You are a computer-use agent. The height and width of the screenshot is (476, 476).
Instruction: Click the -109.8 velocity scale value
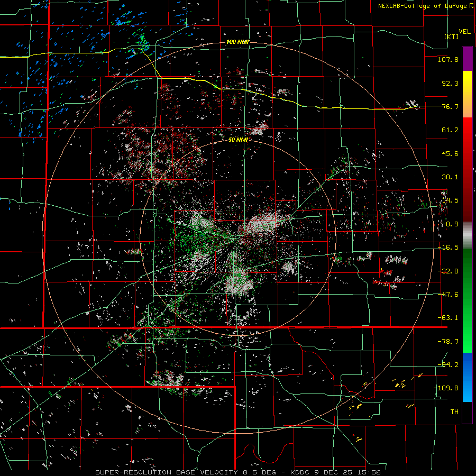click(x=446, y=388)
